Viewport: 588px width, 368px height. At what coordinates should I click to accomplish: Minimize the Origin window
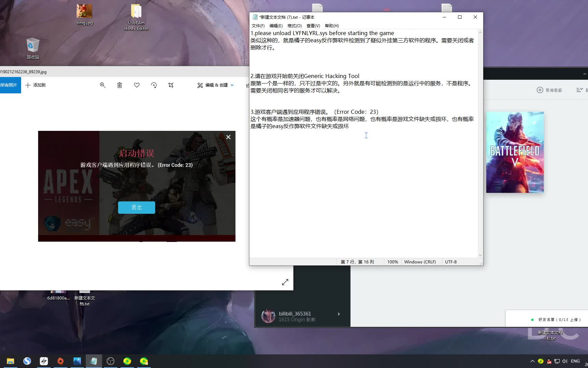pyautogui.click(x=585, y=74)
